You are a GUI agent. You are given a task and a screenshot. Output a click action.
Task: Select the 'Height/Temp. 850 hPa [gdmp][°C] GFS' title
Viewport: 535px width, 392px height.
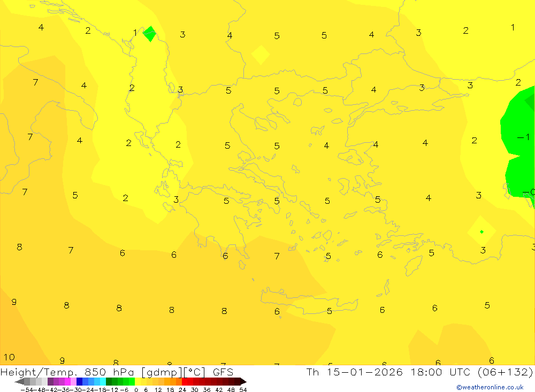pyautogui.click(x=117, y=372)
